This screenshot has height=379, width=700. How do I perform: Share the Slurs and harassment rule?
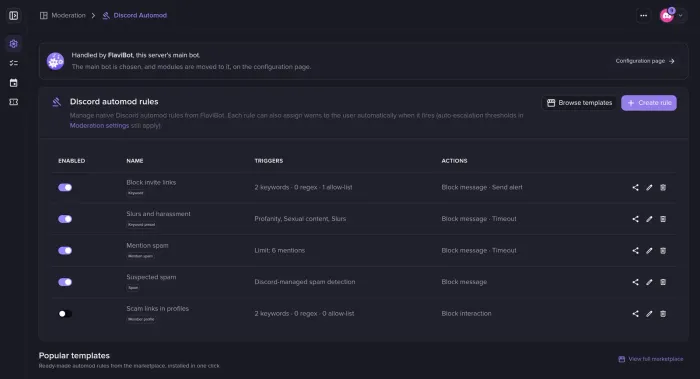(x=635, y=219)
